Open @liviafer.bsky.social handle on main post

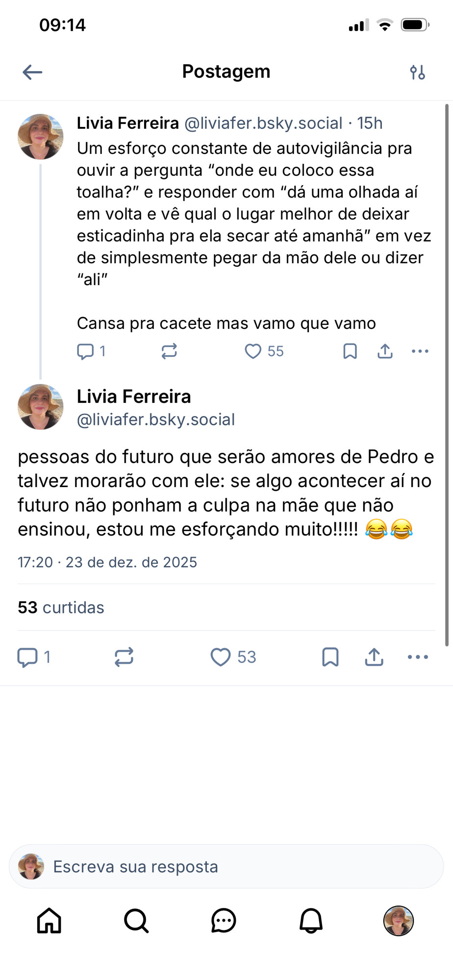(x=156, y=420)
